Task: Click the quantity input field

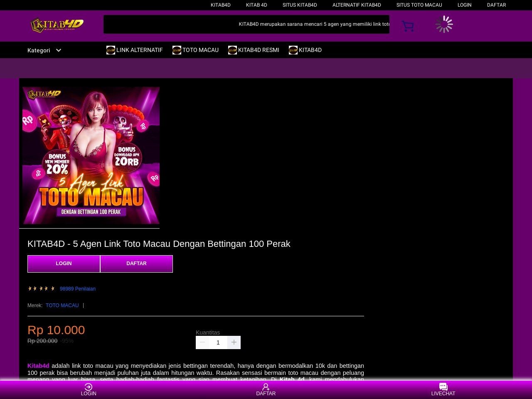Action: pos(218,342)
